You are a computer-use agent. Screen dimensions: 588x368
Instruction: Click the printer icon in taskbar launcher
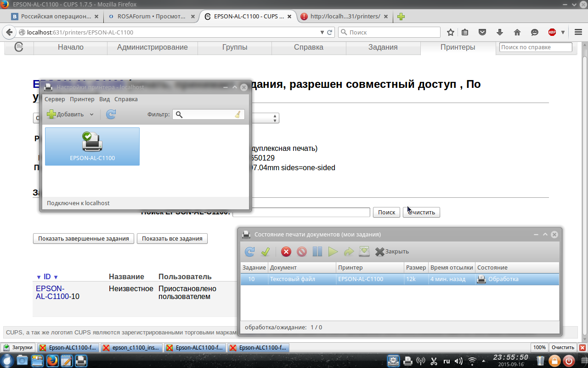(81, 361)
